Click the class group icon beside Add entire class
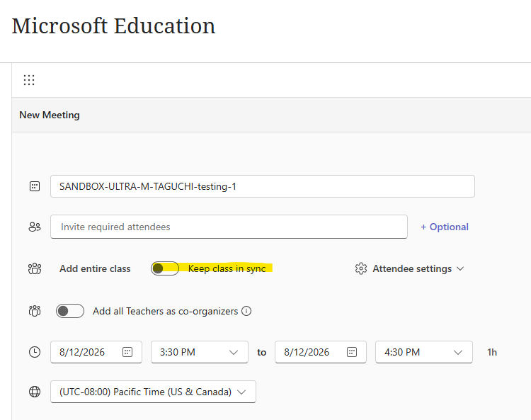 tap(35, 268)
